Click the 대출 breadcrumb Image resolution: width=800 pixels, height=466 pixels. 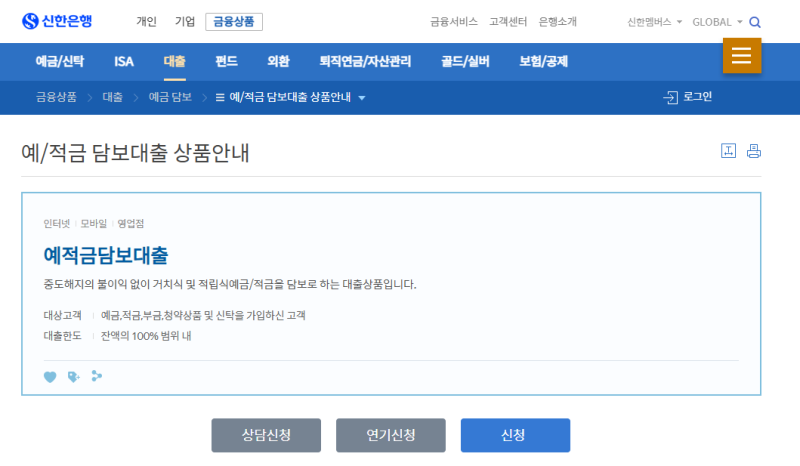click(112, 97)
